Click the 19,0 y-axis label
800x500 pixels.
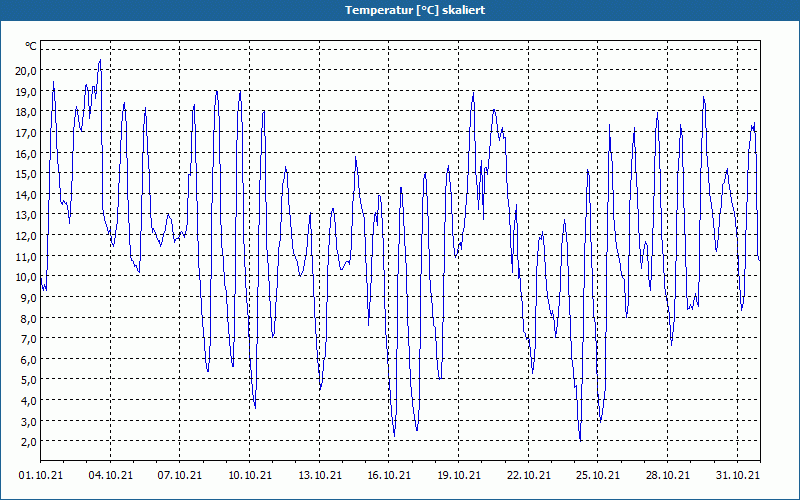tap(26, 92)
